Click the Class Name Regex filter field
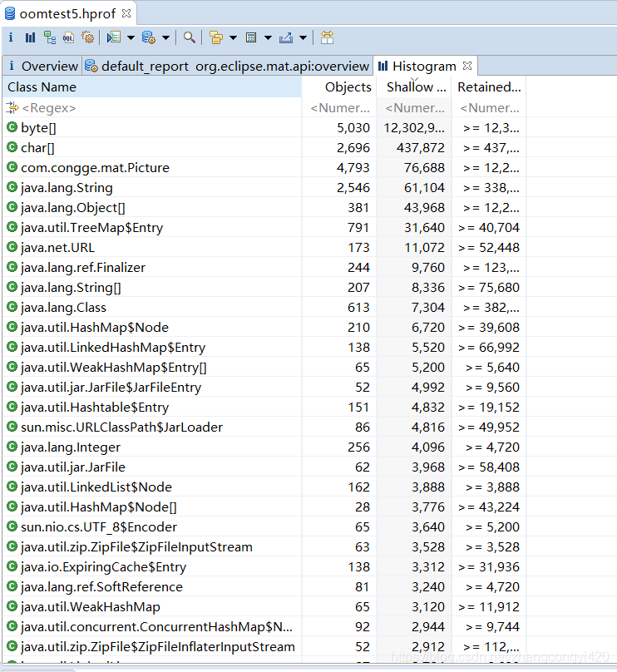617x672 pixels. point(150,107)
